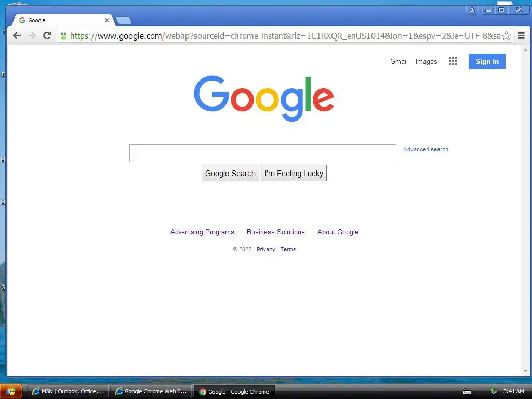Click the Google Search button
This screenshot has height=399, width=532.
pos(230,174)
